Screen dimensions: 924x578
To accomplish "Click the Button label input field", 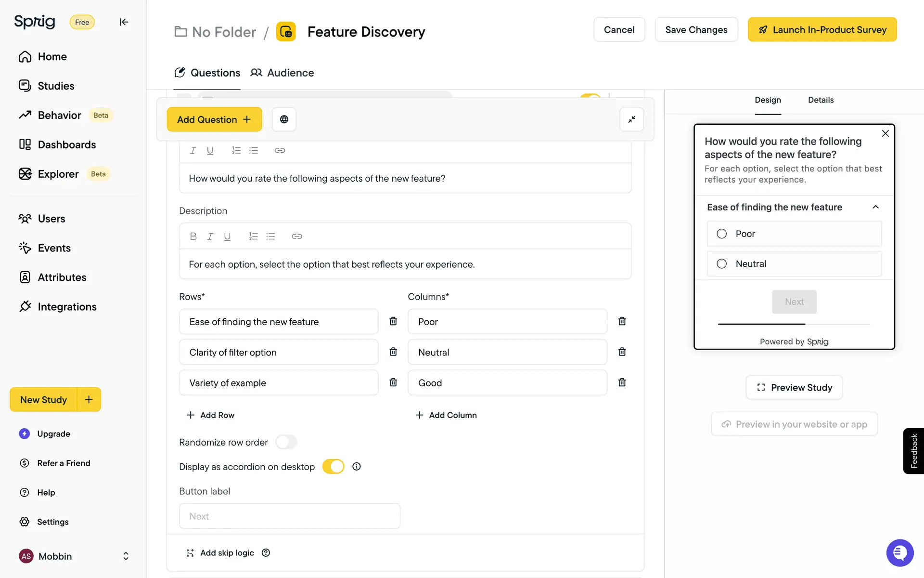I will tap(289, 516).
